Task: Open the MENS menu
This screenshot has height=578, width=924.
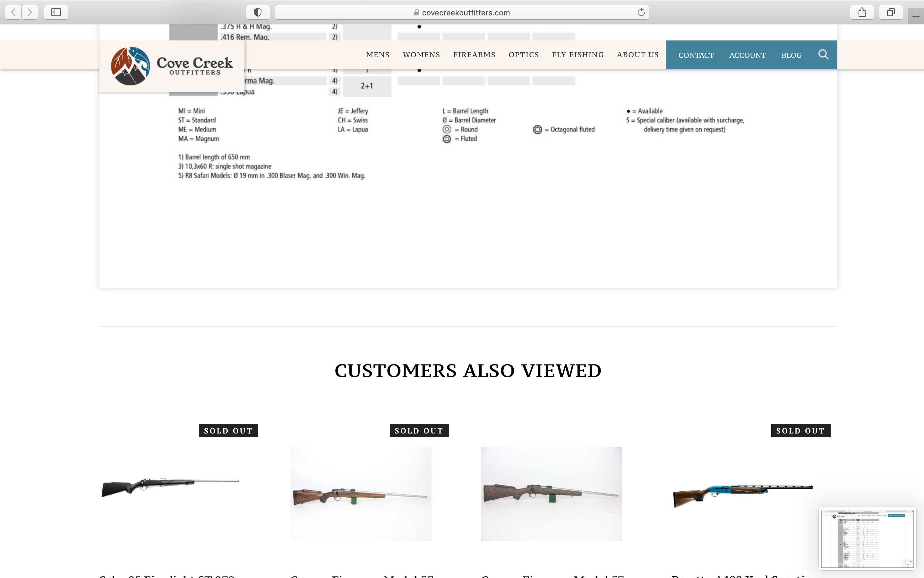Action: coord(378,55)
